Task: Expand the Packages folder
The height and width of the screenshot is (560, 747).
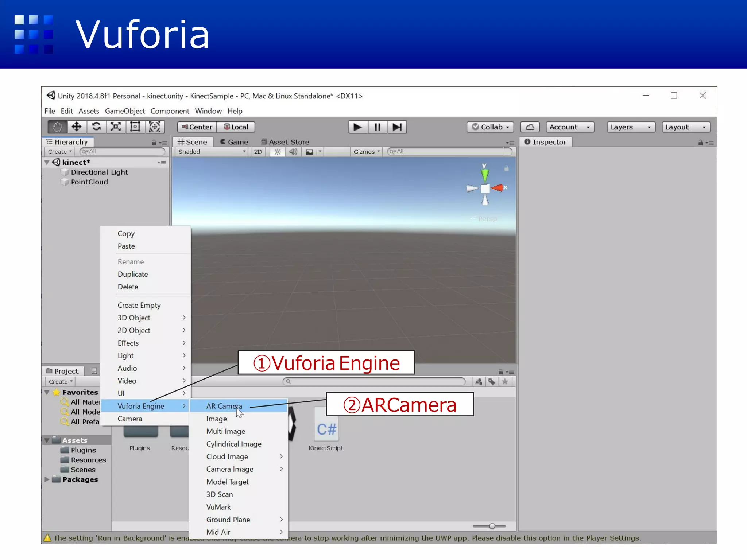Action: coord(47,479)
